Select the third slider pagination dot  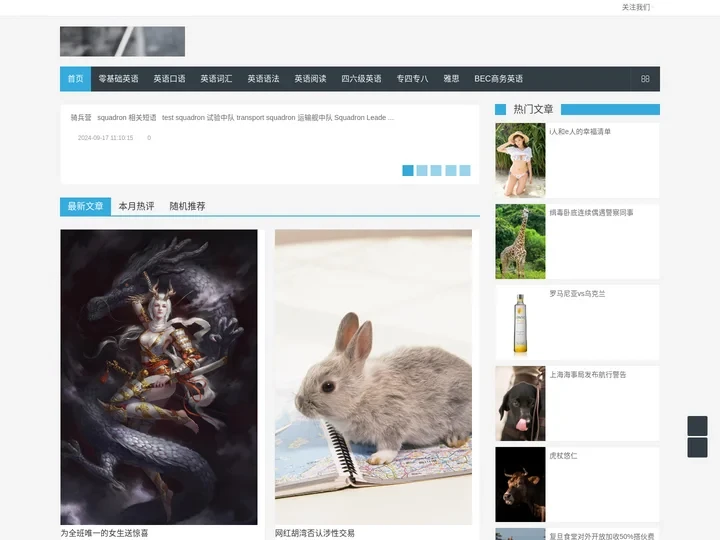point(436,170)
